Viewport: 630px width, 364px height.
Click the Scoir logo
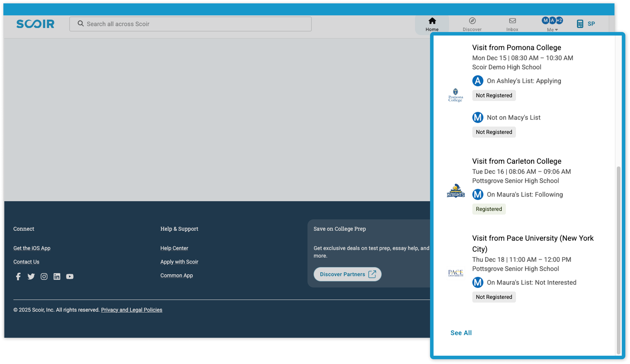35,24
